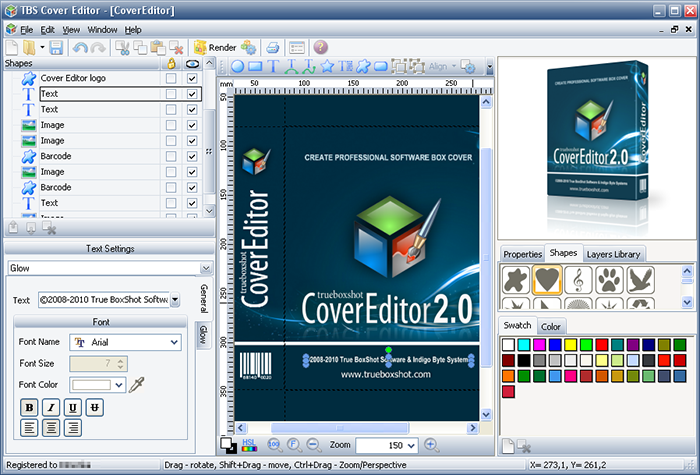Select the vertical General tab
700x475 pixels.
204,298
